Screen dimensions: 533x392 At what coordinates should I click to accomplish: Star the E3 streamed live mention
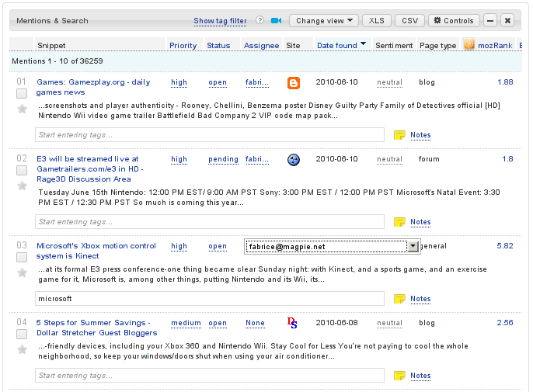tap(22, 186)
